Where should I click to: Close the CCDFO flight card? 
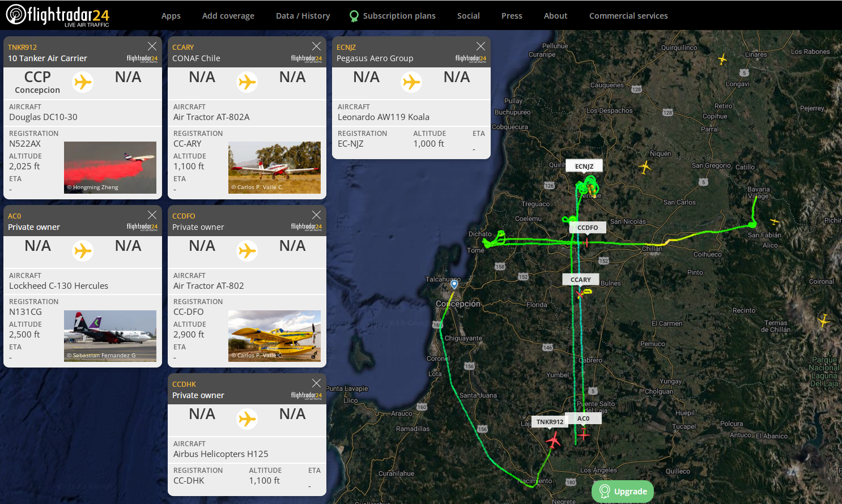(316, 215)
